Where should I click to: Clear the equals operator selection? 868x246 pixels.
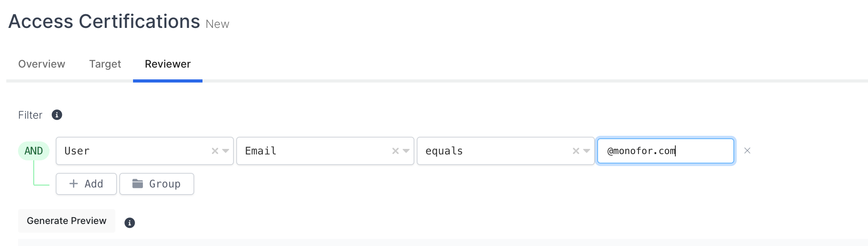pos(576,151)
